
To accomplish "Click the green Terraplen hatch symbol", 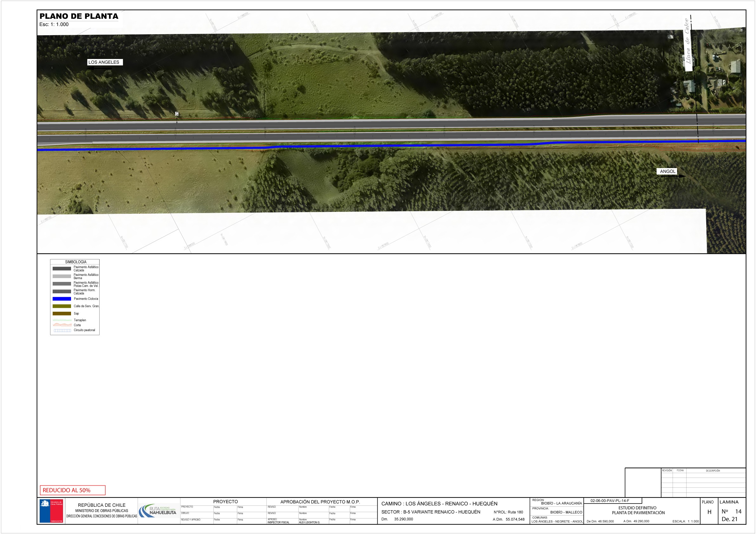I will click(62, 320).
